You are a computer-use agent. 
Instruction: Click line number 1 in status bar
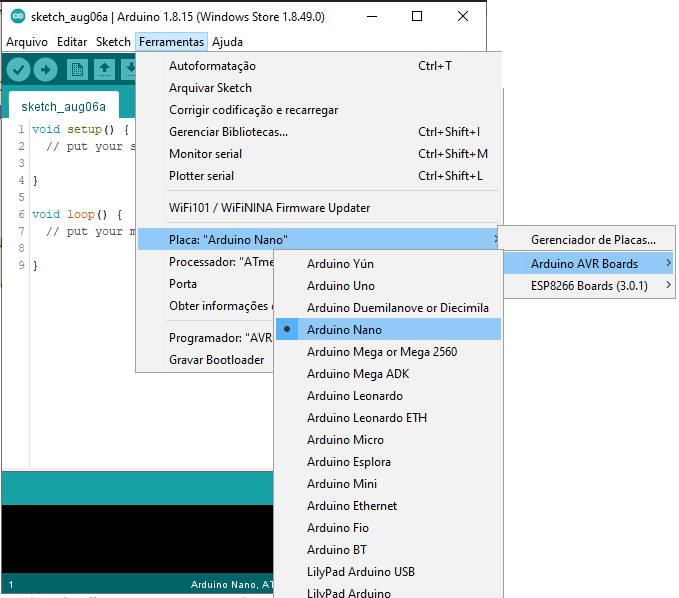[x=11, y=585]
